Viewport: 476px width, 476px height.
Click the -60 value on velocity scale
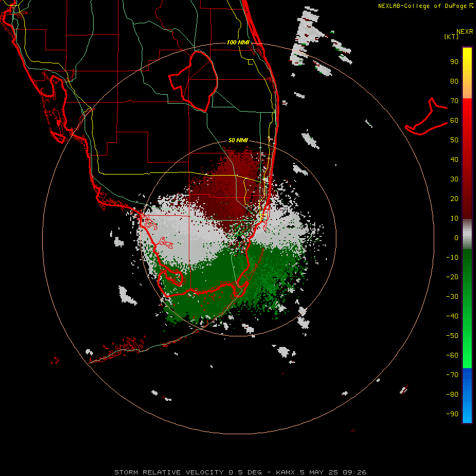[452, 355]
